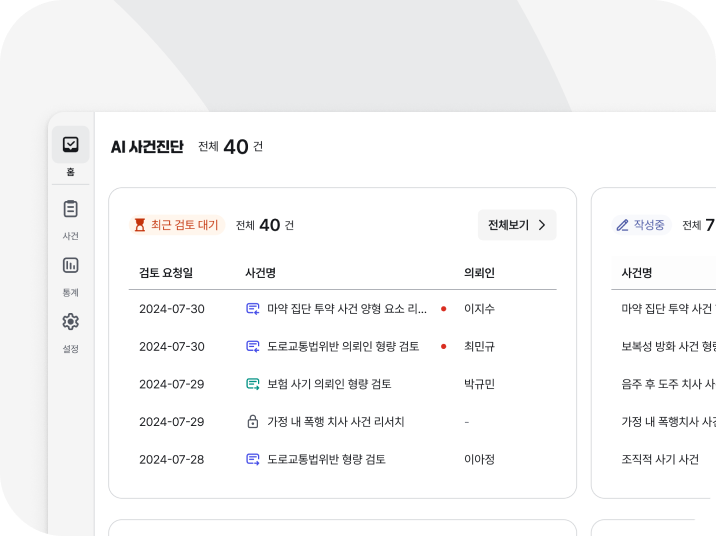
Task: Open 보복성 방화 사건 in 작성중 list
Action: (x=668, y=347)
